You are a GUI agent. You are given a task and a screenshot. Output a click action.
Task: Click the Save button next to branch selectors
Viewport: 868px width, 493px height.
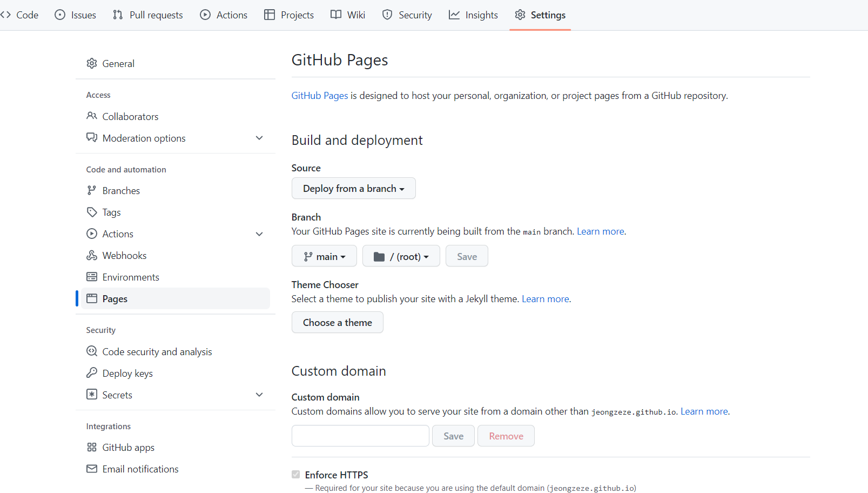(467, 256)
